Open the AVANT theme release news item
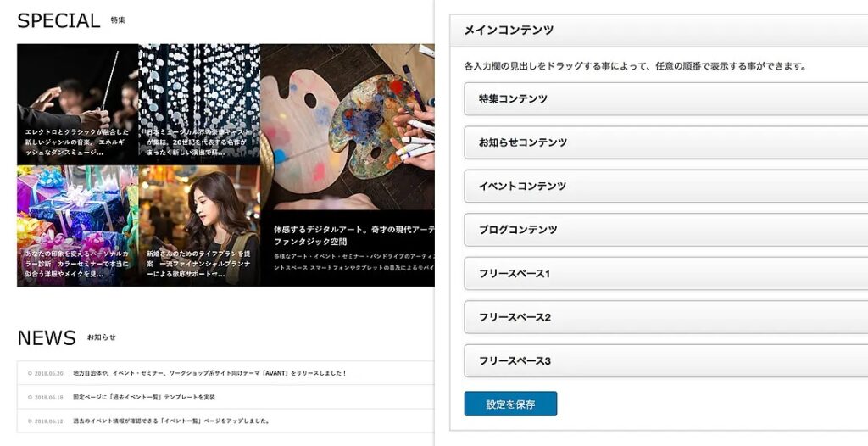Image resolution: width=868 pixels, height=446 pixels. click(209, 373)
